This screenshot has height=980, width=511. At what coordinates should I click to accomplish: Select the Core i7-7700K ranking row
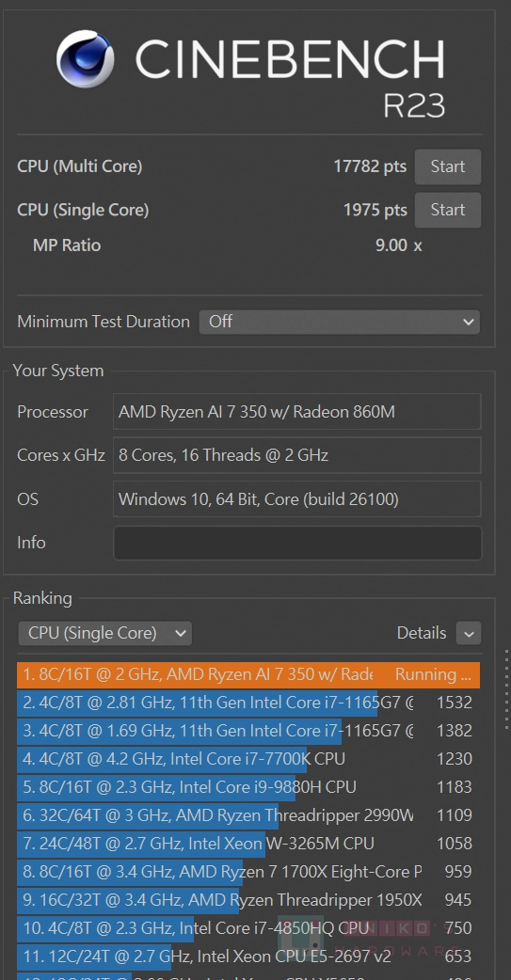[x=248, y=759]
